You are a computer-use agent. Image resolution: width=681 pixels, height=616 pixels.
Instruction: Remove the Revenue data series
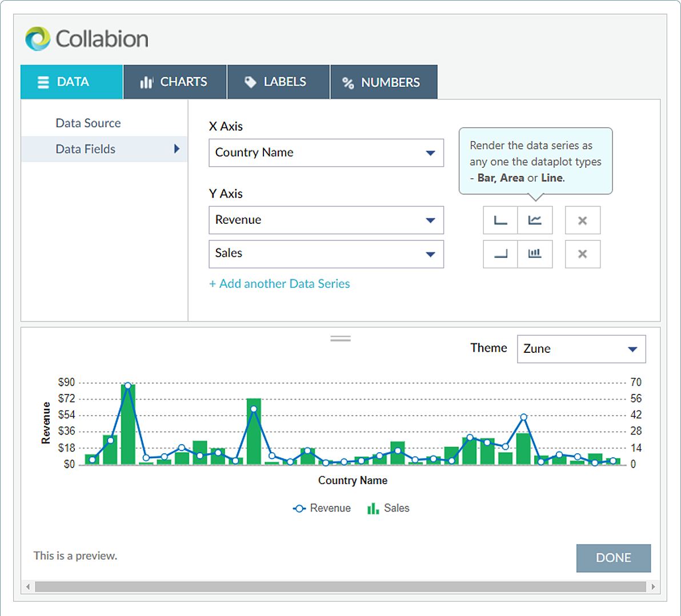[x=582, y=220]
